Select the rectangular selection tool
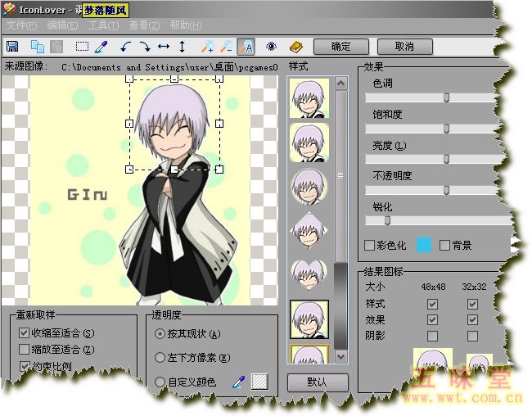Image resolution: width=532 pixels, height=416 pixels. pos(82,47)
